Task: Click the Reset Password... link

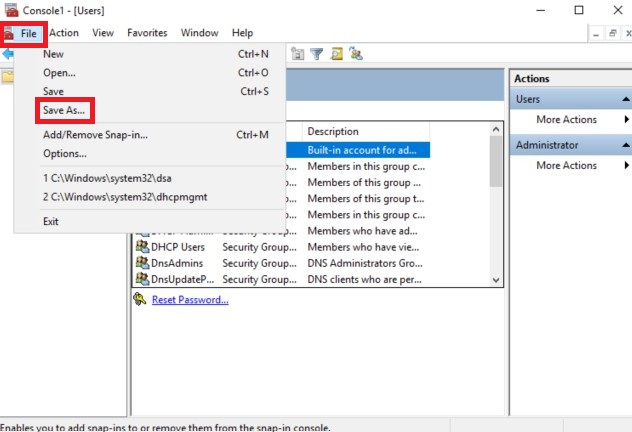Action: [190, 300]
